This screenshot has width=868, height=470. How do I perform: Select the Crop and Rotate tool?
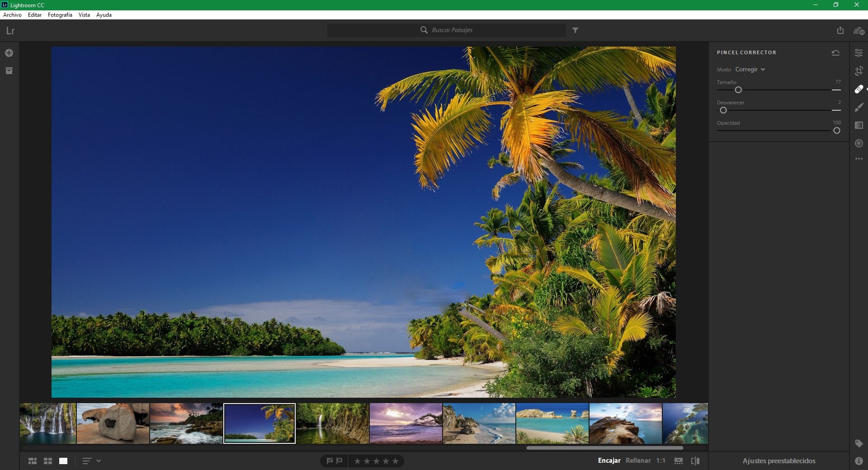coord(859,71)
